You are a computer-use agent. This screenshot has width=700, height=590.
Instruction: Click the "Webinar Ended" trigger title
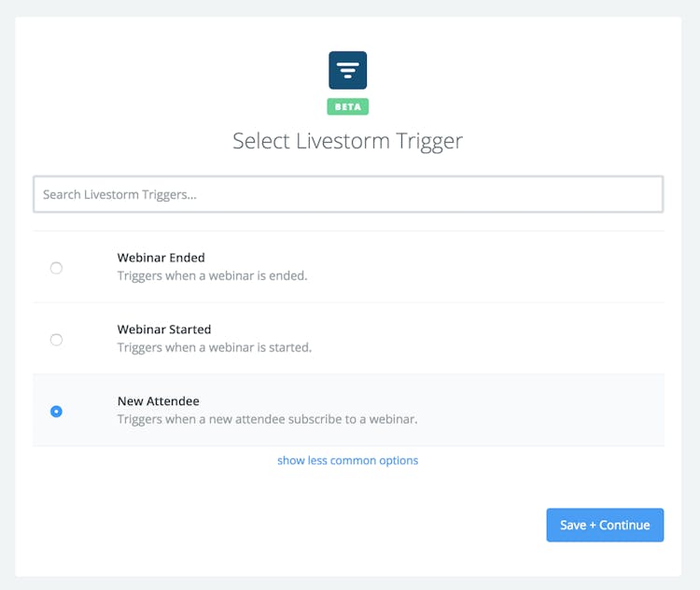tap(161, 258)
